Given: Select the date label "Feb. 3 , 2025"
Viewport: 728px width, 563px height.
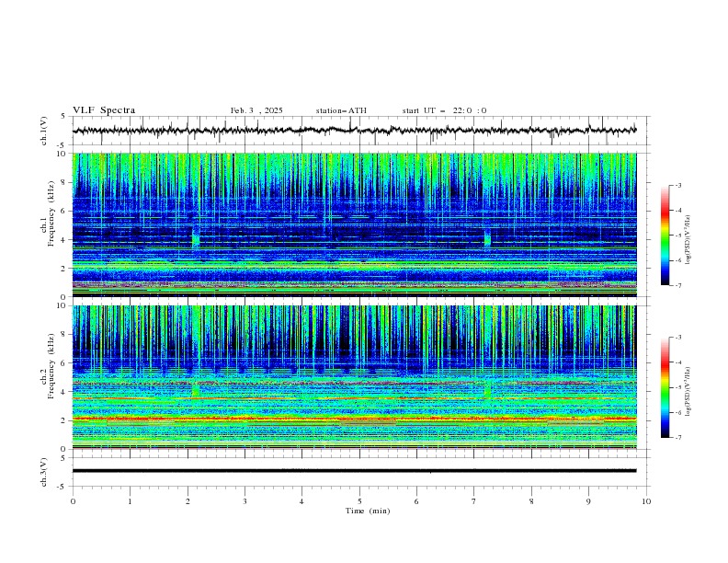Looking at the screenshot, I should point(256,110).
